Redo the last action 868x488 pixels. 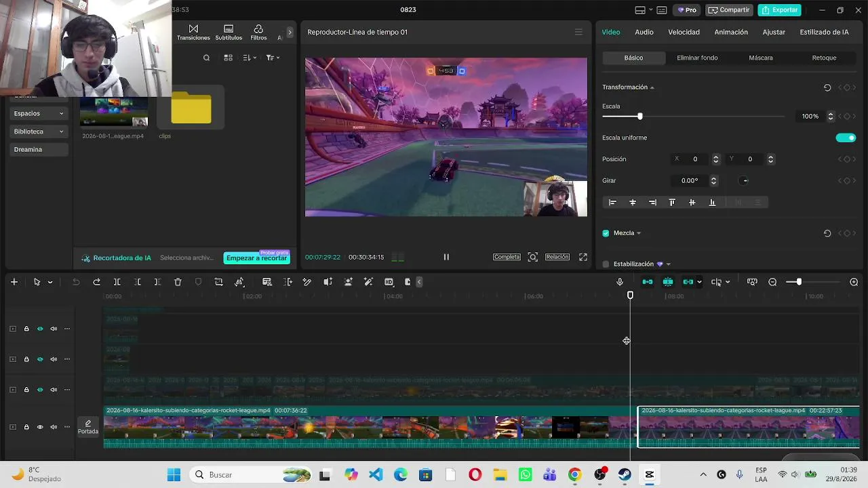(96, 282)
